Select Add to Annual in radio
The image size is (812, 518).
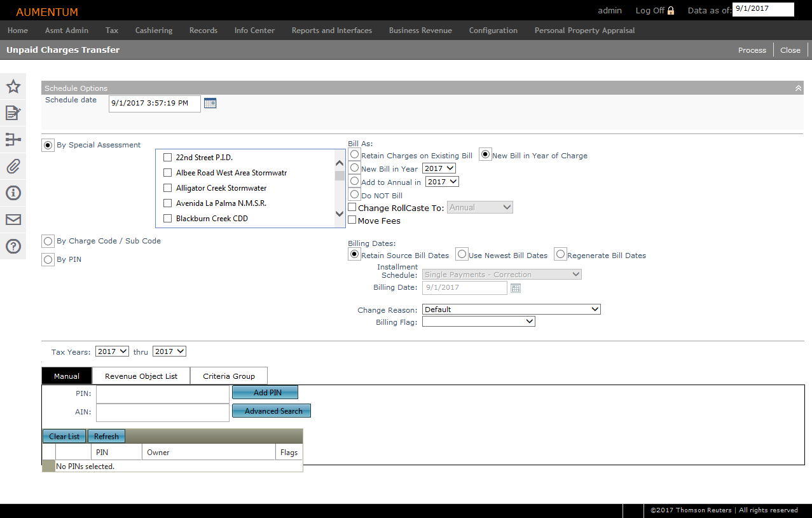click(x=355, y=181)
